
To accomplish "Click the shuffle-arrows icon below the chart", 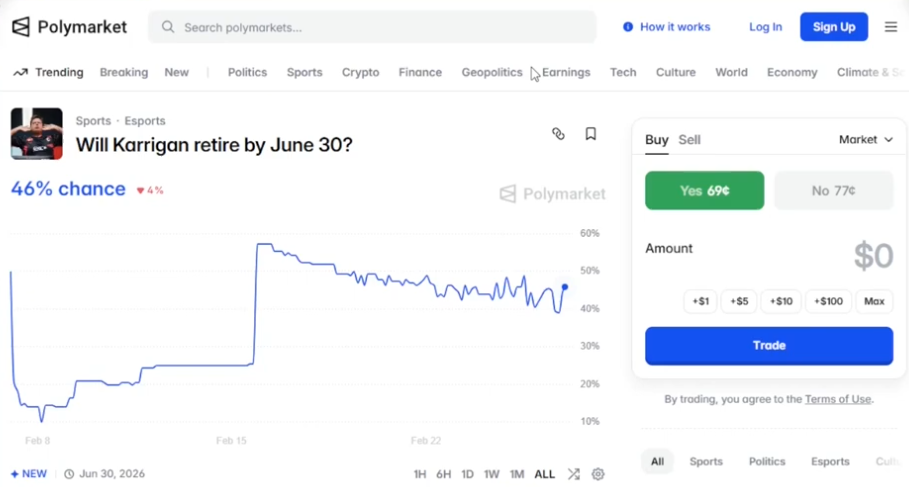I will click(x=573, y=474).
